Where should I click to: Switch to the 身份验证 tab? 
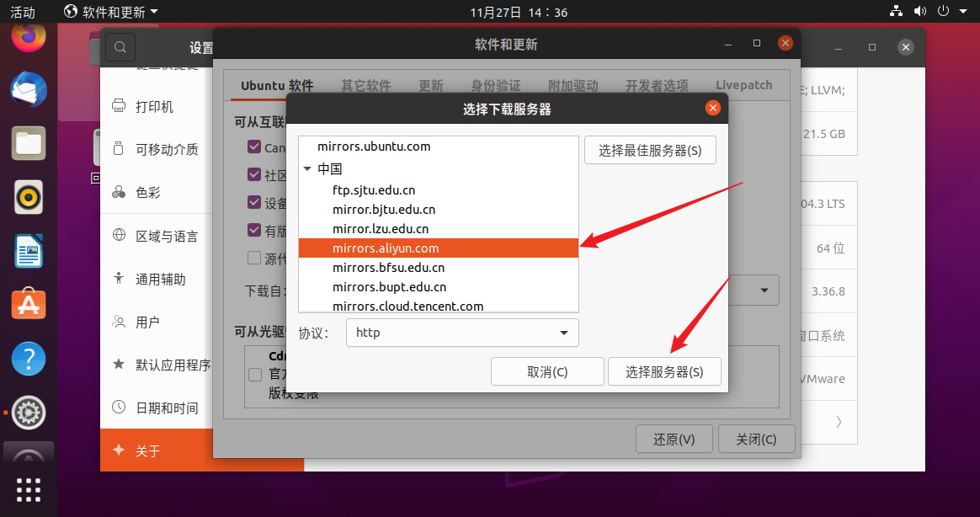click(496, 86)
